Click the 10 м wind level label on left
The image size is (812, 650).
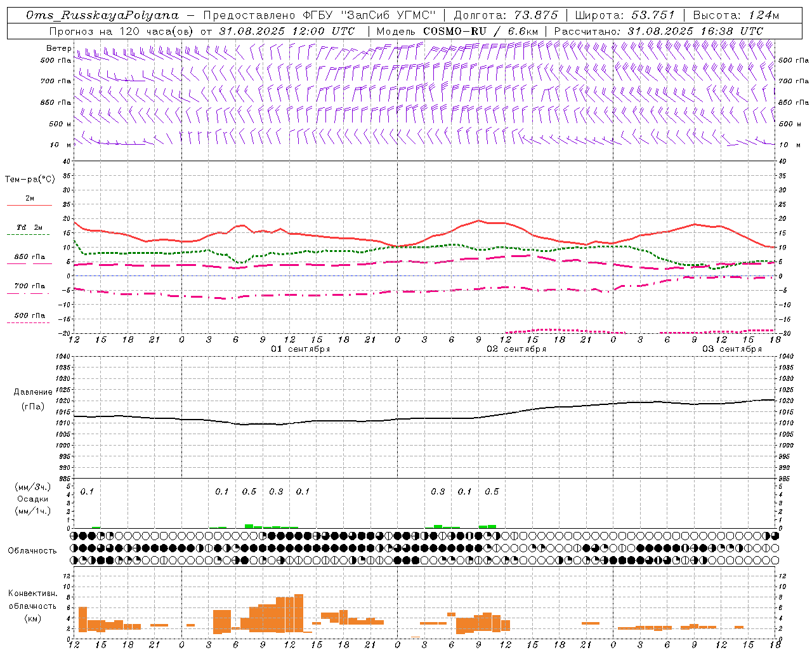(61, 145)
